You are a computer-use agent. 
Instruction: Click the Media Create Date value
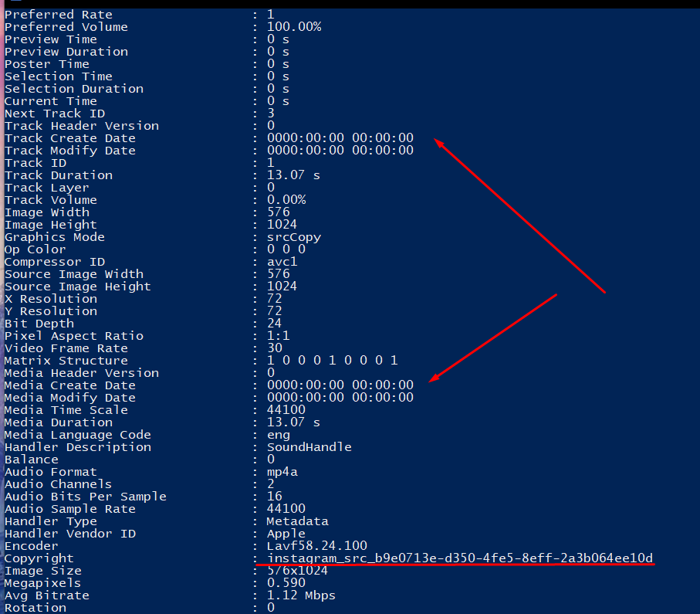coord(340,385)
